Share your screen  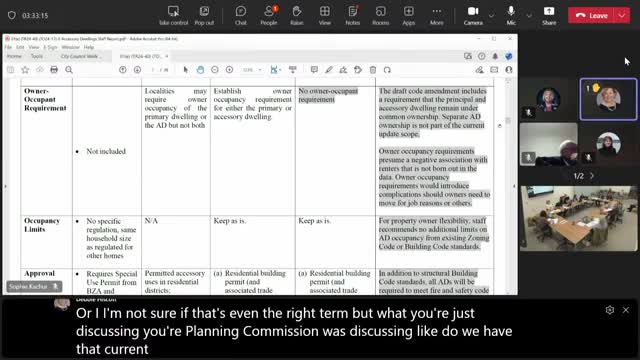[549, 16]
